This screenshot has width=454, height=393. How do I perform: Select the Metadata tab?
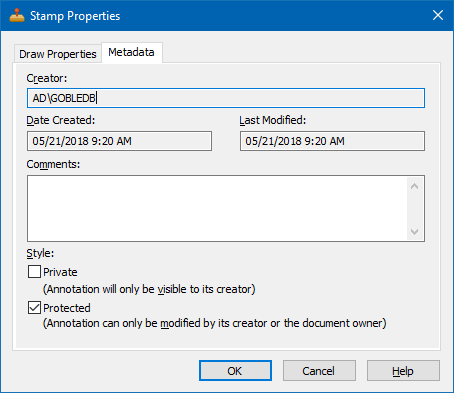click(x=132, y=52)
